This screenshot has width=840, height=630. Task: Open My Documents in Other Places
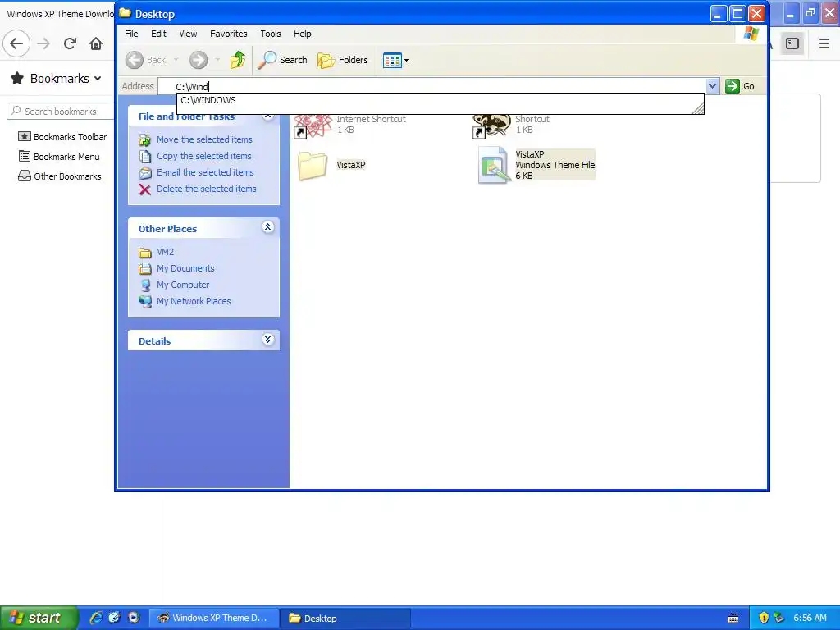pos(185,268)
